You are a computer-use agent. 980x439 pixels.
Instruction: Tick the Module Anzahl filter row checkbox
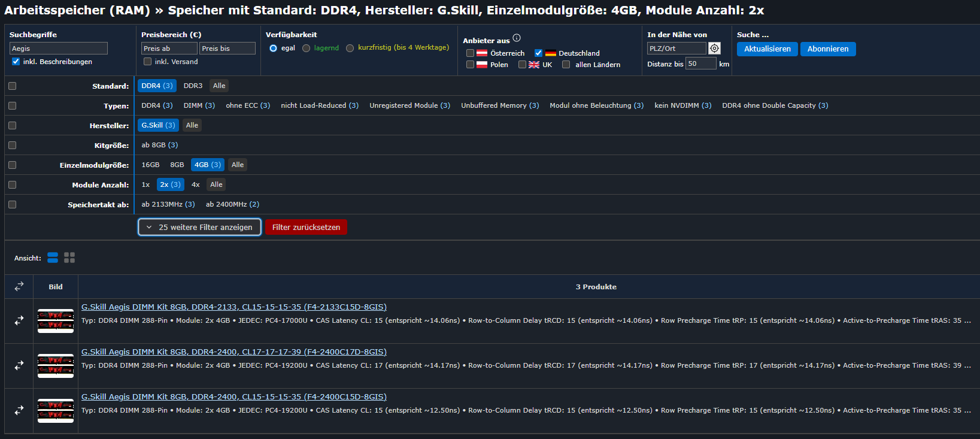coord(12,185)
